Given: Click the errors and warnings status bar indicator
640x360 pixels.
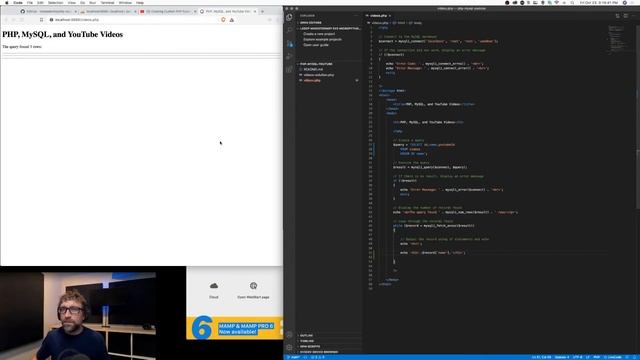Looking at the screenshot, I should [x=318, y=357].
